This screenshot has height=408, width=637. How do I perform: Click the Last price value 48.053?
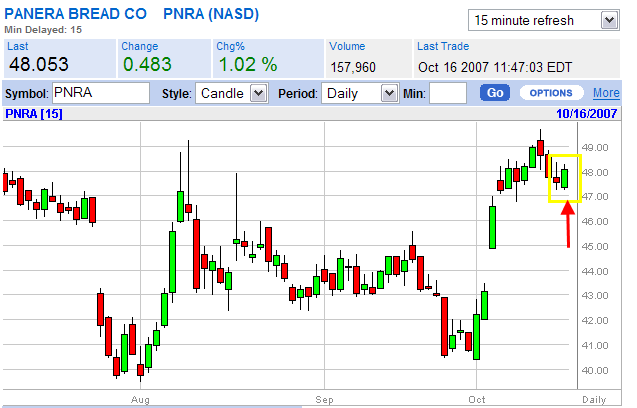[x=39, y=64]
